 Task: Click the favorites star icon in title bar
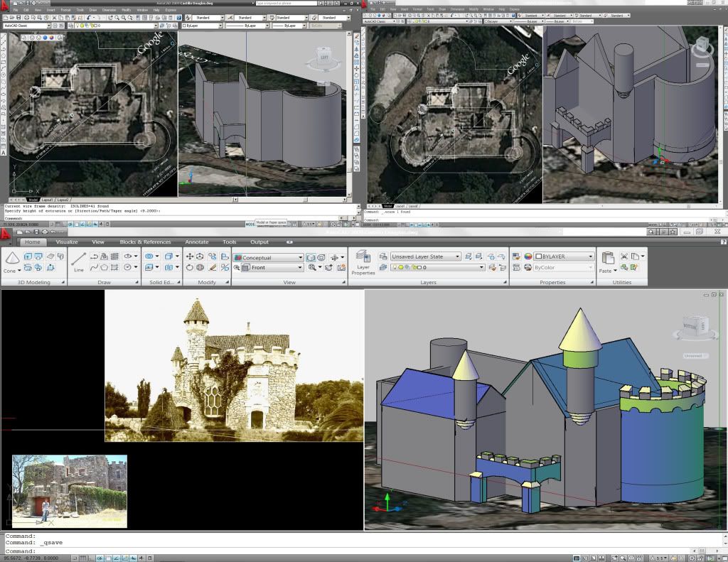pyautogui.click(x=673, y=232)
